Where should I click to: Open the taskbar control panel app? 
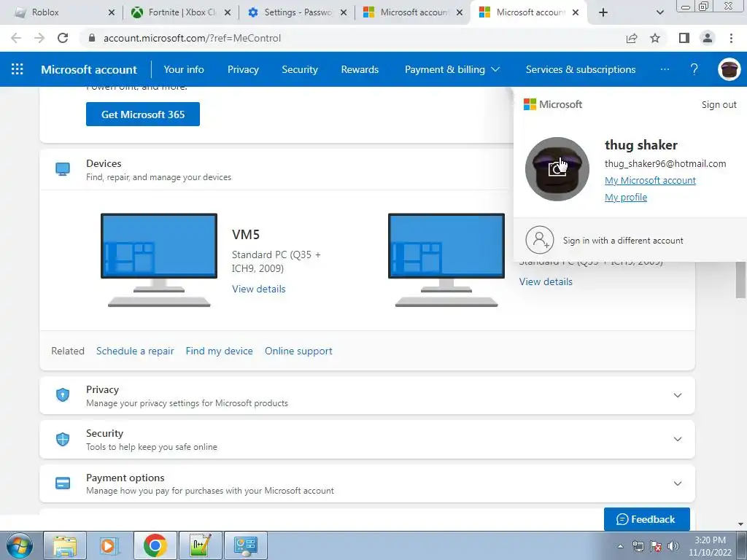tap(245, 545)
